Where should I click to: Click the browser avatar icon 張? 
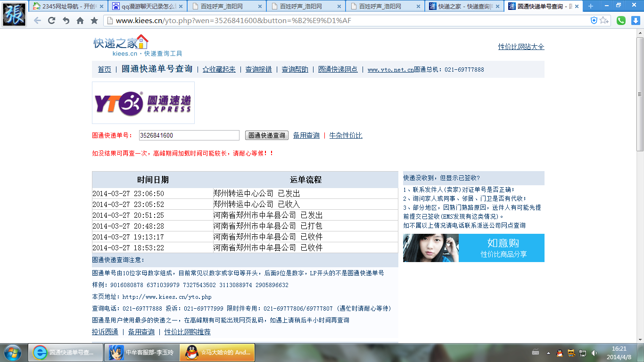coord(14,14)
